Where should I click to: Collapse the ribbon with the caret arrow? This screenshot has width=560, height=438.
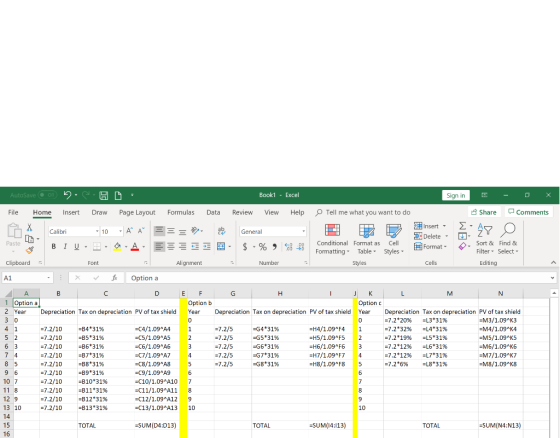coord(553,263)
